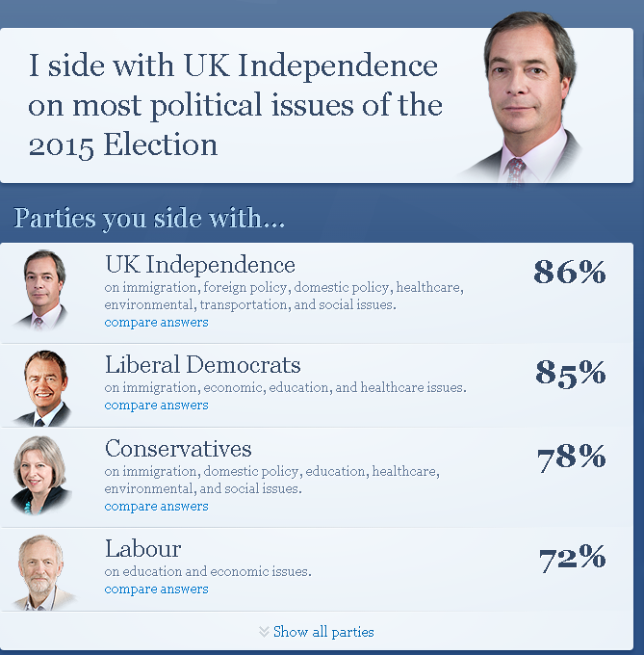Click the headline about the 2015 Election
This screenshot has height=655, width=644.
pyautogui.click(x=236, y=105)
